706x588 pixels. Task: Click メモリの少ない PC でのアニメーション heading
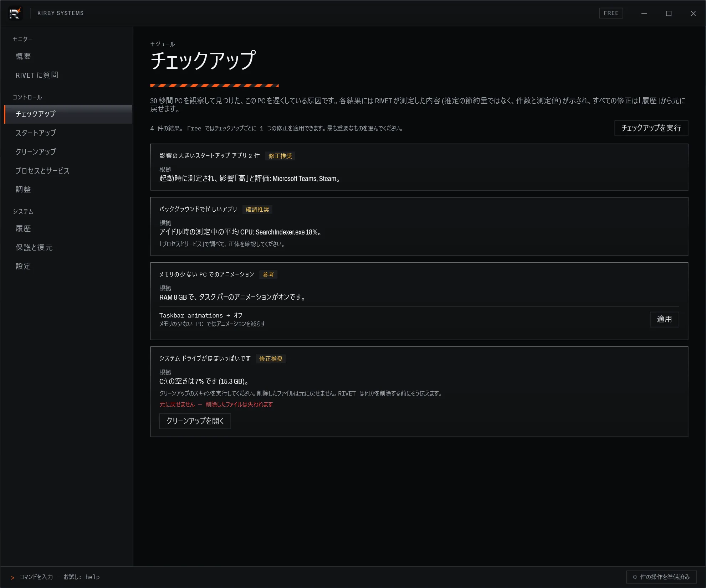tap(207, 274)
